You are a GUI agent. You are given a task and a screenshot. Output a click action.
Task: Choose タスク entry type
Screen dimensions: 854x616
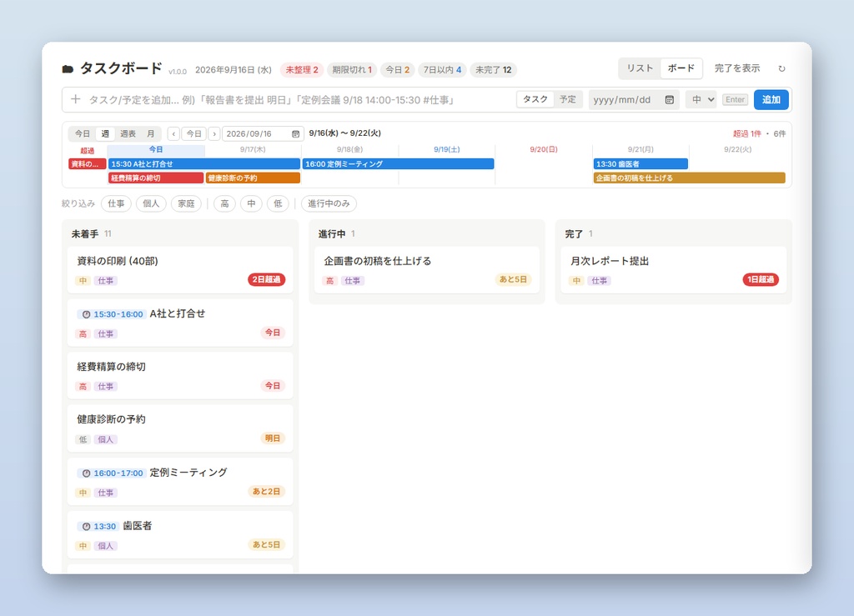pos(535,99)
